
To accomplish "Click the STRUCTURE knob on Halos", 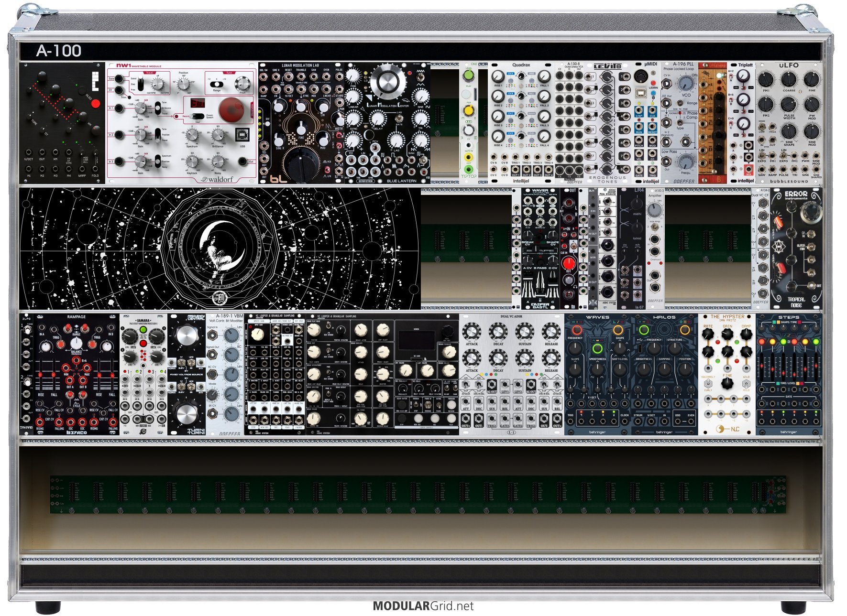I will tap(675, 349).
